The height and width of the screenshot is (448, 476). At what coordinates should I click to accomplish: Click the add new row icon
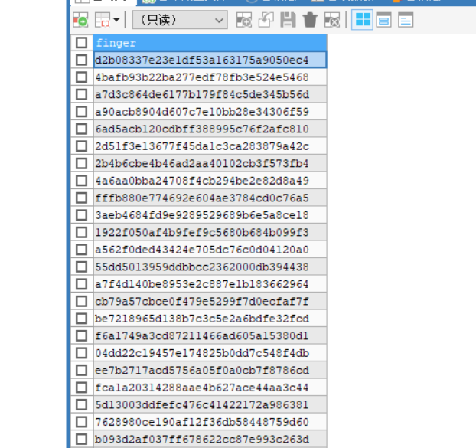coord(80,20)
